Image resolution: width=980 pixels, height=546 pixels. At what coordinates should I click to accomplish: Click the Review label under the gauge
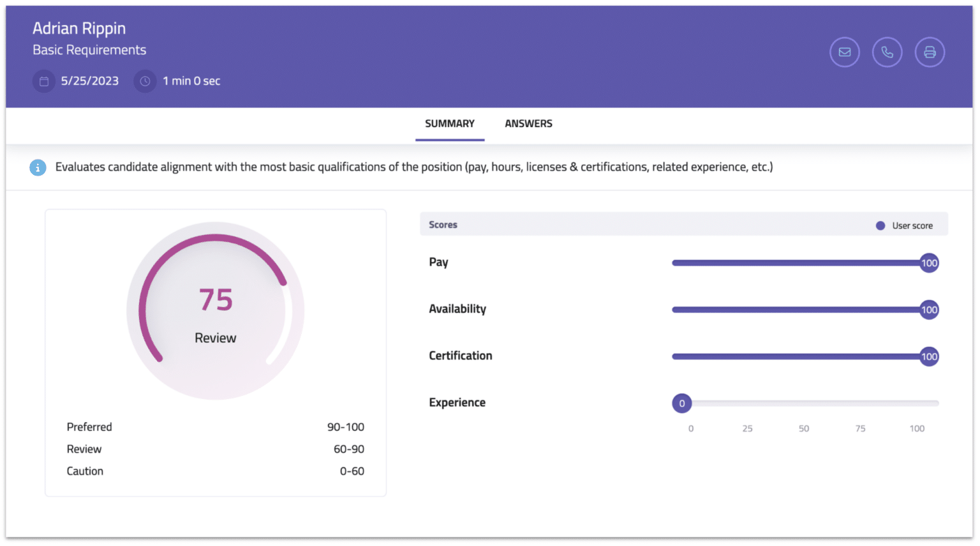(x=215, y=338)
